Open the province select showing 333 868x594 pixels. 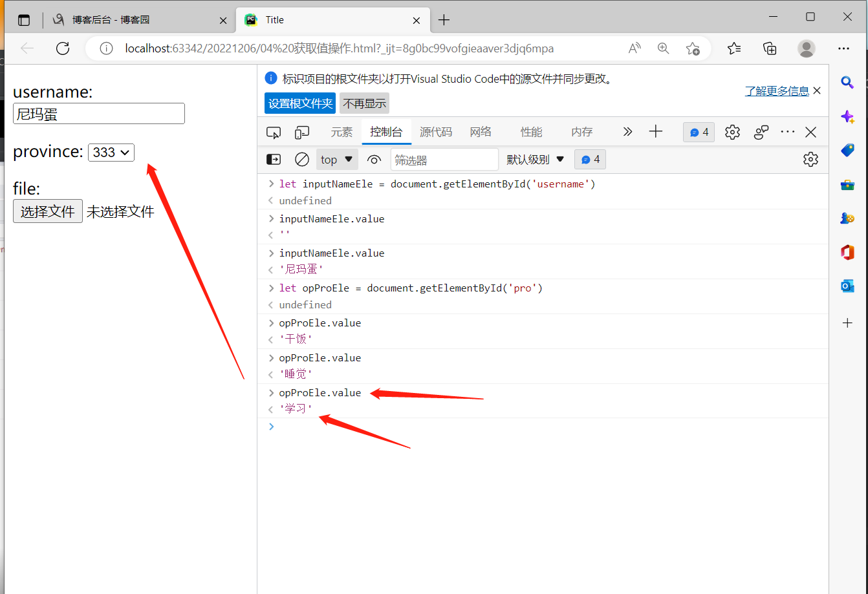pyautogui.click(x=111, y=153)
